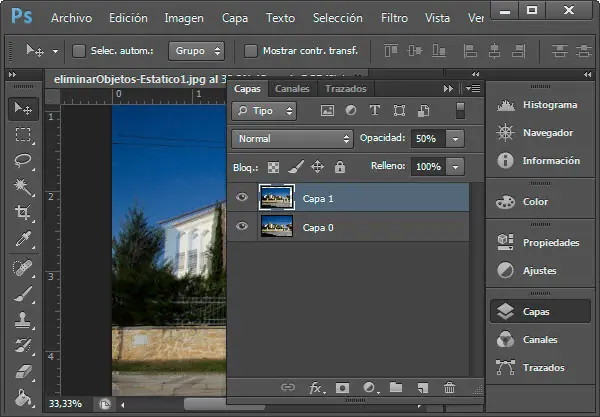Viewport: 600px width, 417px height.
Task: Delete layer using trash icon
Action: [x=449, y=387]
